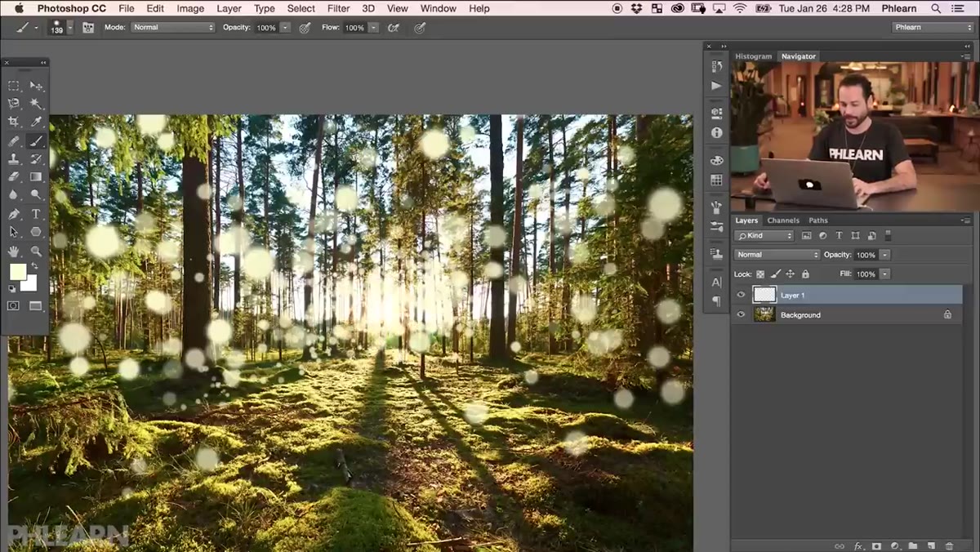Toggle Lock all for the layer

tap(805, 274)
